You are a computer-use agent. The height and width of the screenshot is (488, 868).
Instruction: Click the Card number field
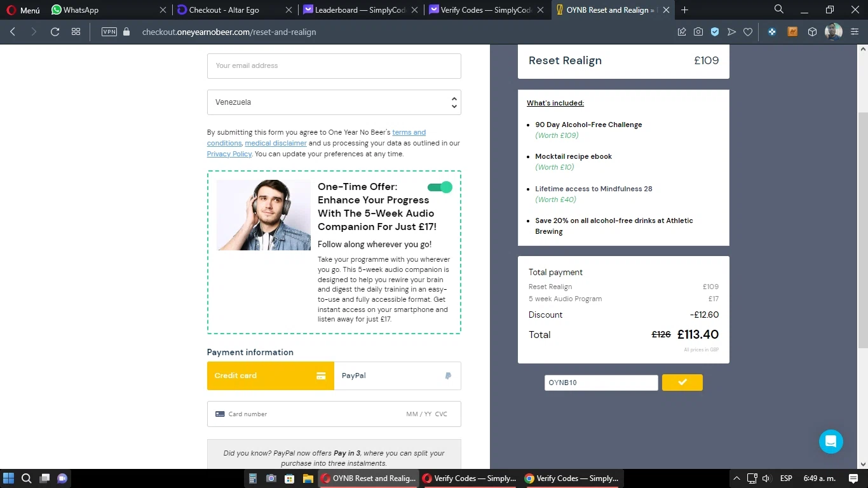tap(334, 414)
